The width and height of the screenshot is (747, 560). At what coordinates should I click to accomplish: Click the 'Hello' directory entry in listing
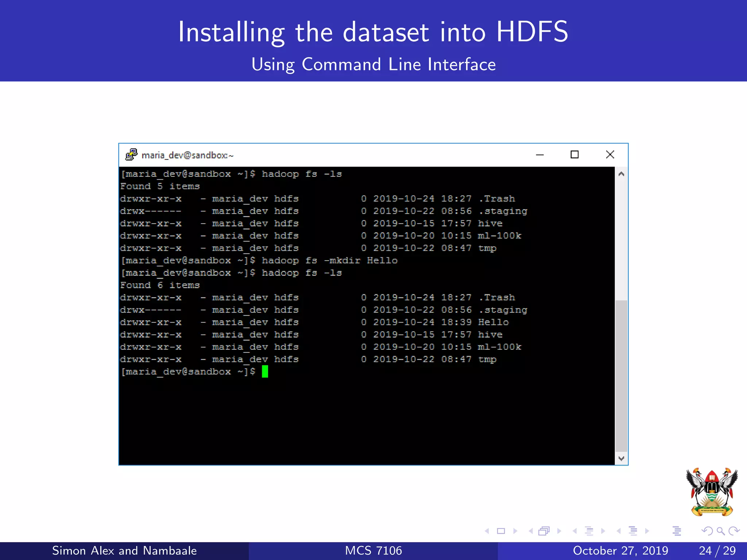(493, 322)
